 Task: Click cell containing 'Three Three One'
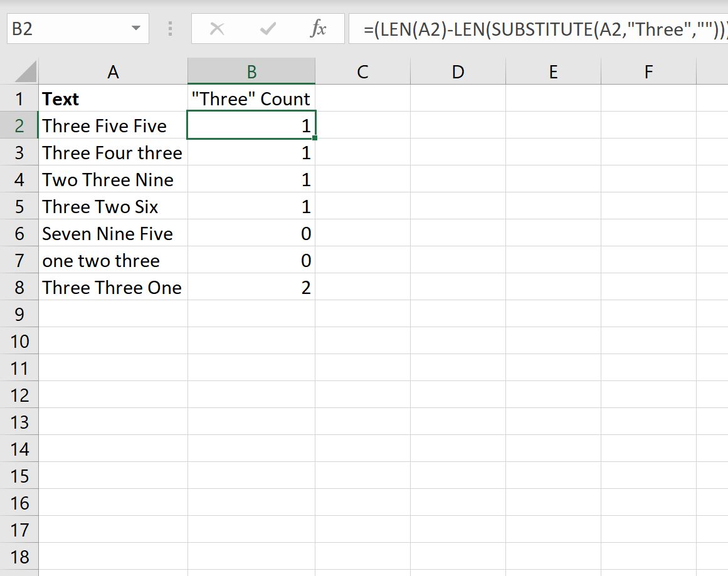tap(112, 287)
